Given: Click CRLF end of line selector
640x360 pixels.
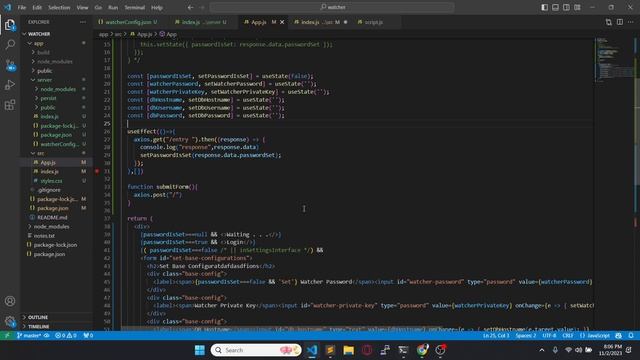Looking at the screenshot, I should point(568,336).
